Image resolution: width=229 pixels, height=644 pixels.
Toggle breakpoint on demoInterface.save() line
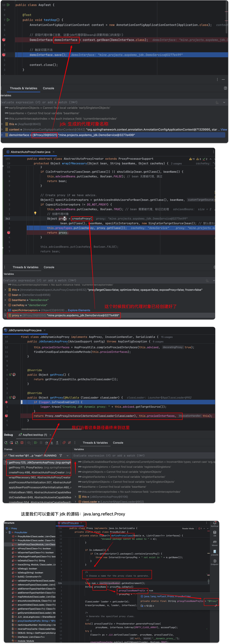[x=4, y=55]
